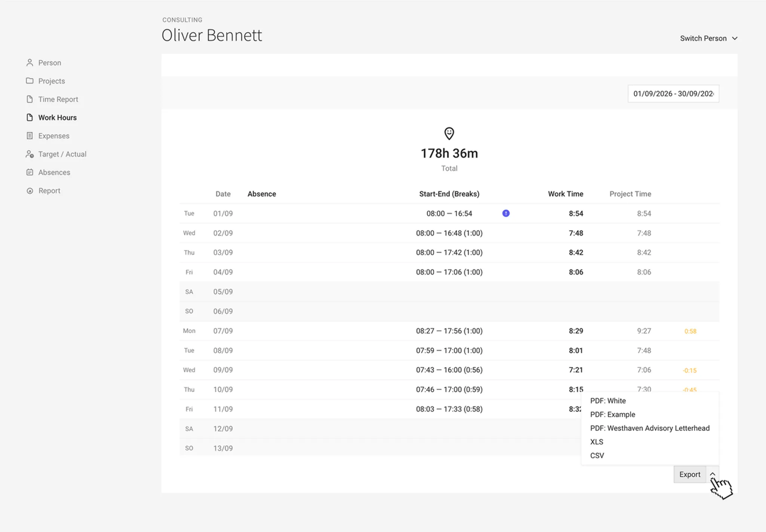
Task: Click the Absences calendar icon
Action: pos(30,172)
